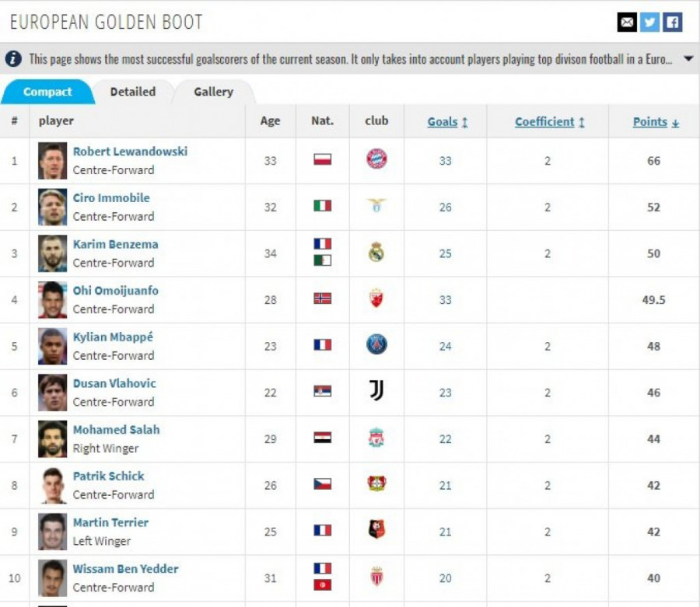This screenshot has width=700, height=607.
Task: Select the Compact tab
Action: (47, 92)
